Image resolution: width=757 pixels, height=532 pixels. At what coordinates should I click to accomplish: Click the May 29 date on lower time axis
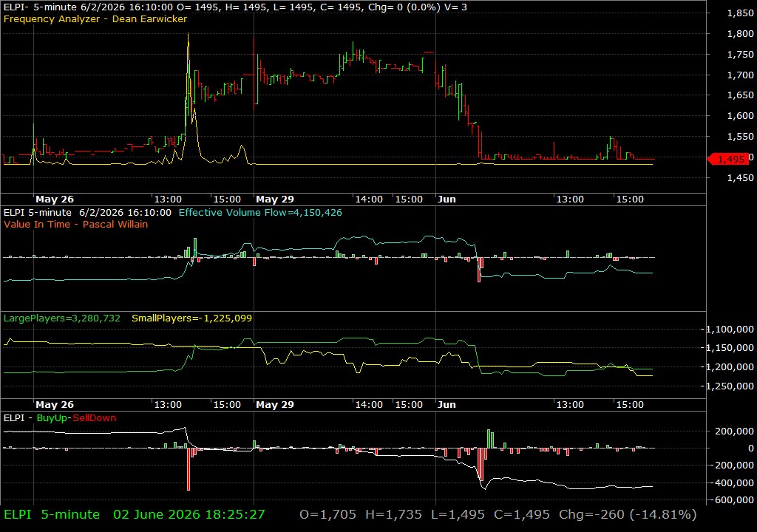pyautogui.click(x=275, y=405)
